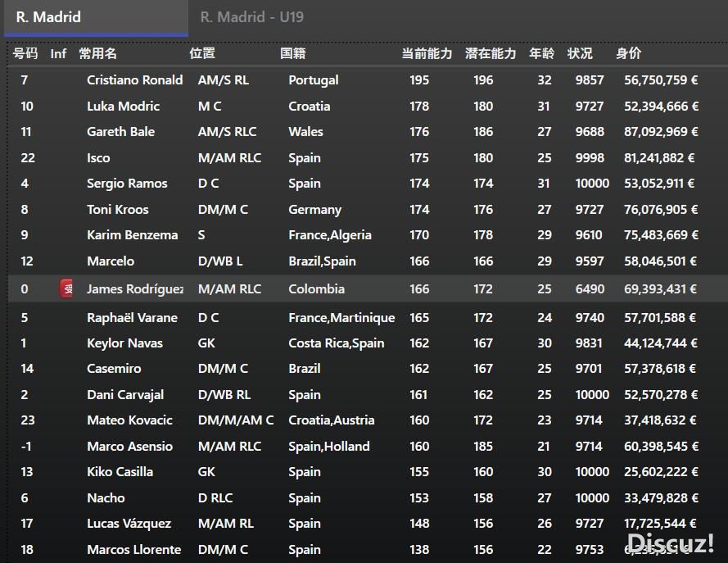Select player Nacho
This screenshot has height=563, width=728.
[106, 498]
